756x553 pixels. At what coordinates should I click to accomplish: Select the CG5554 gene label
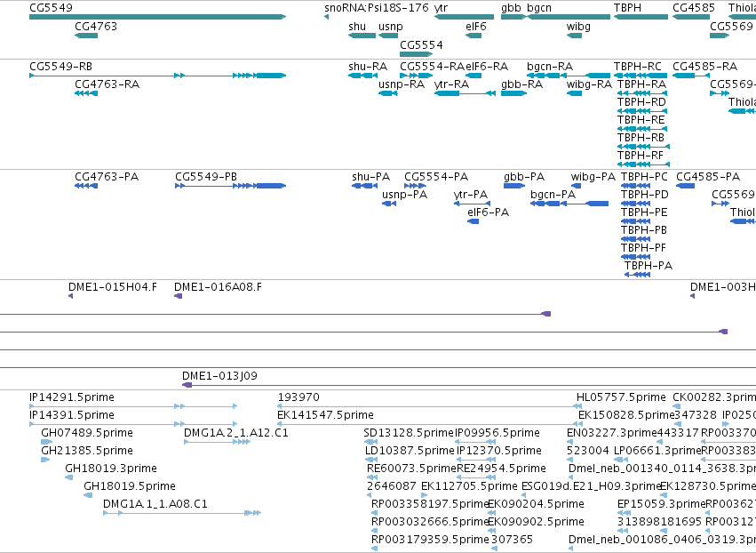(x=421, y=44)
